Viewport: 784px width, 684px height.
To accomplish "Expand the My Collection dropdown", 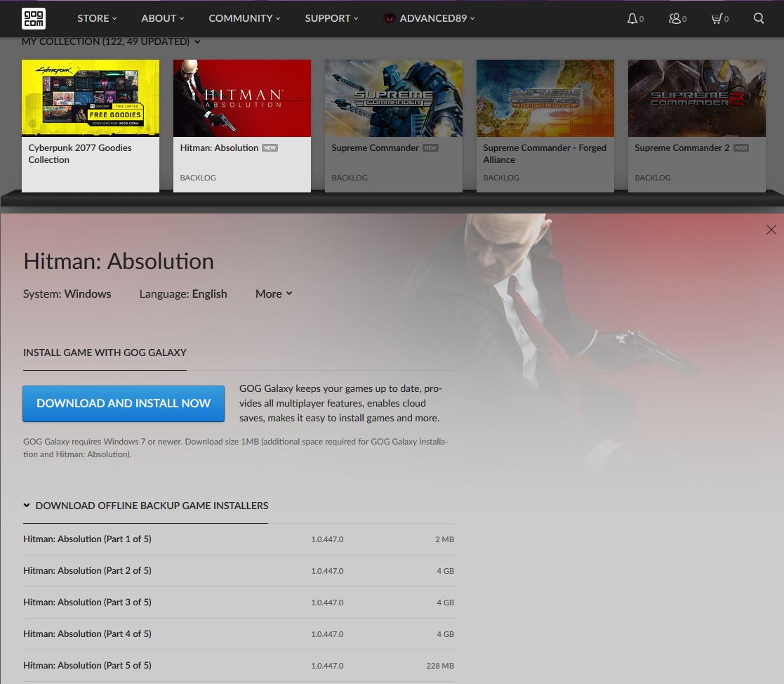I will (111, 41).
